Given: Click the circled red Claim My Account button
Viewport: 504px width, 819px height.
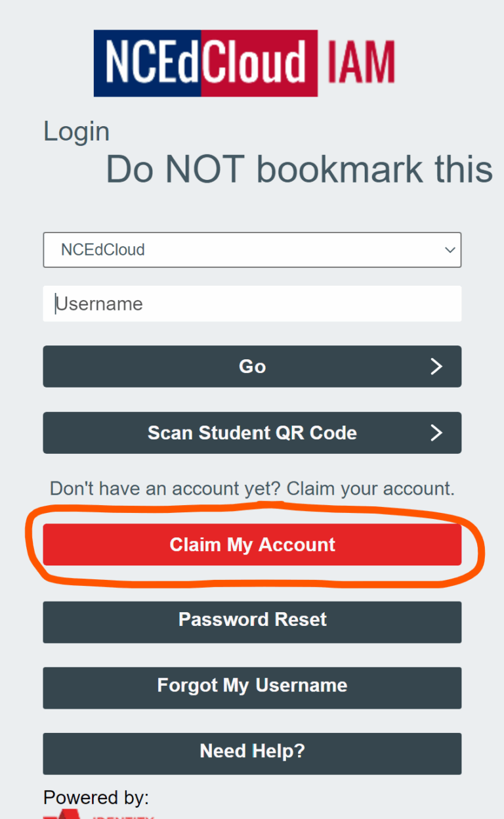Looking at the screenshot, I should coord(252,544).
